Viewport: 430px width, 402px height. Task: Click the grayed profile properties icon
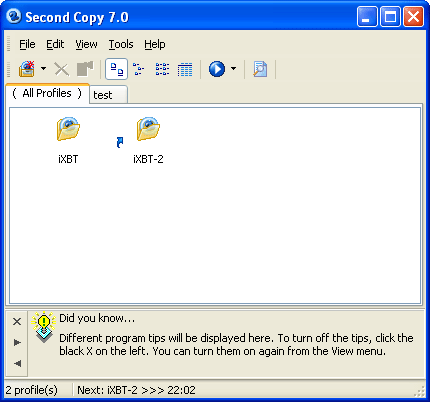85,69
